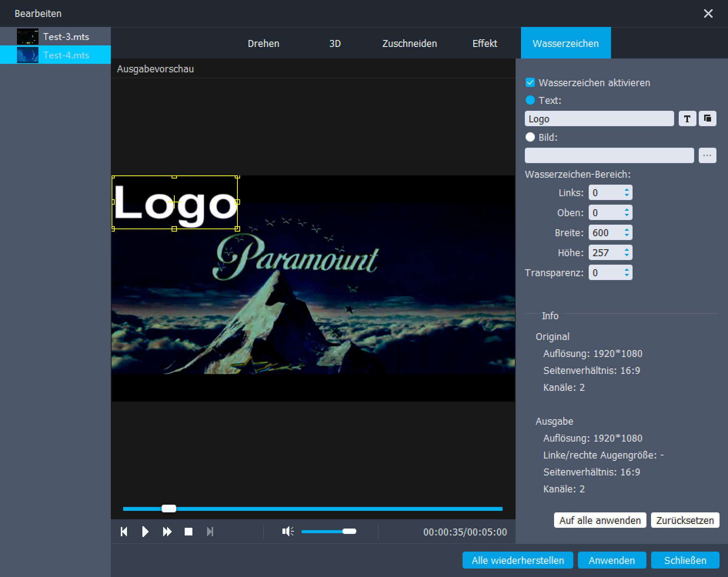Open the Zuschneiden tab
The width and height of the screenshot is (728, 577).
409,43
